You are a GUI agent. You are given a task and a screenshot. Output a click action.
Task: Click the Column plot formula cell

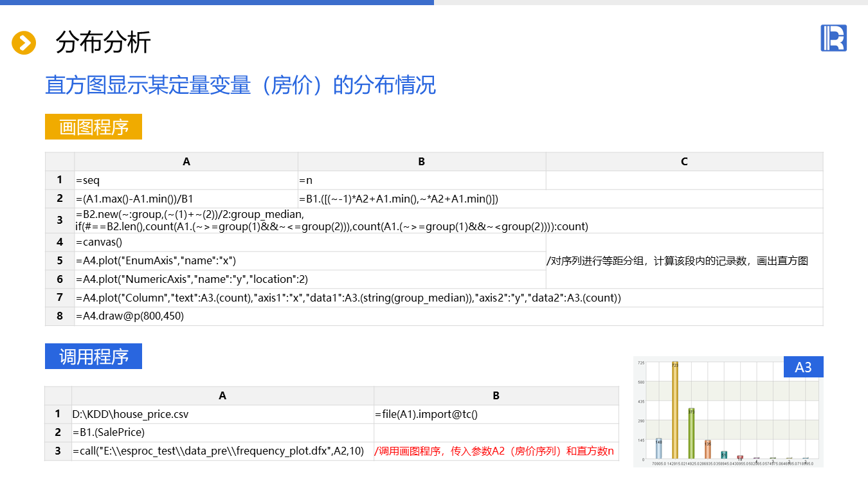pyautogui.click(x=449, y=298)
